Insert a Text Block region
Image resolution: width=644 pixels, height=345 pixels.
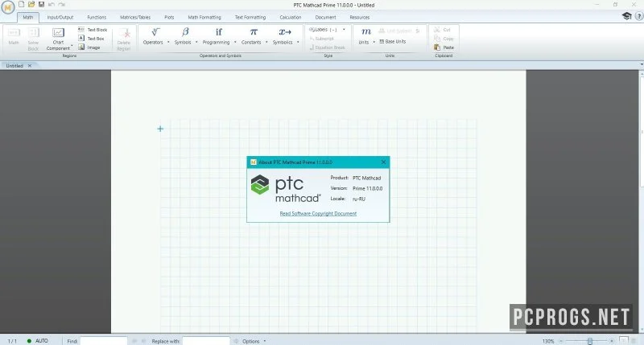tap(93, 30)
